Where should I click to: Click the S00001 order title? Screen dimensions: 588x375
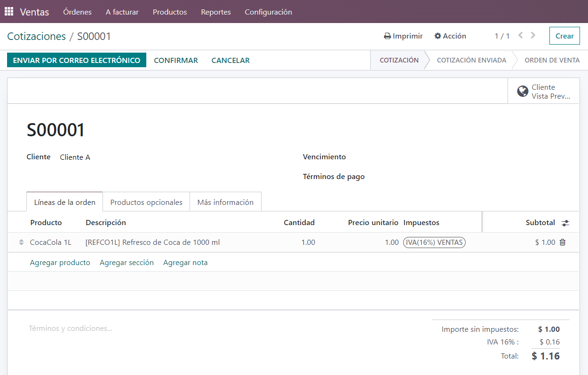(56, 130)
